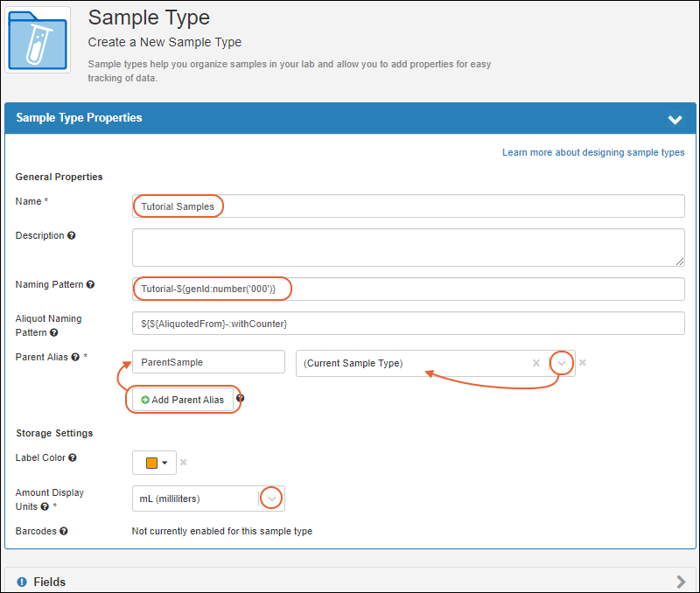Click the Add Parent Alias button
700x593 pixels.
point(183,400)
